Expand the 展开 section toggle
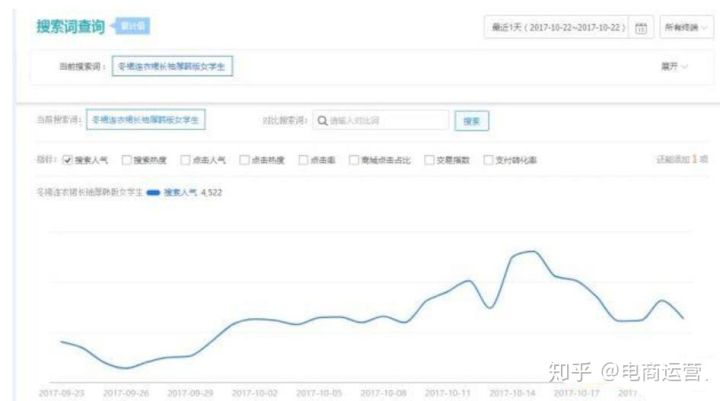The height and width of the screenshot is (401, 720). 674,67
